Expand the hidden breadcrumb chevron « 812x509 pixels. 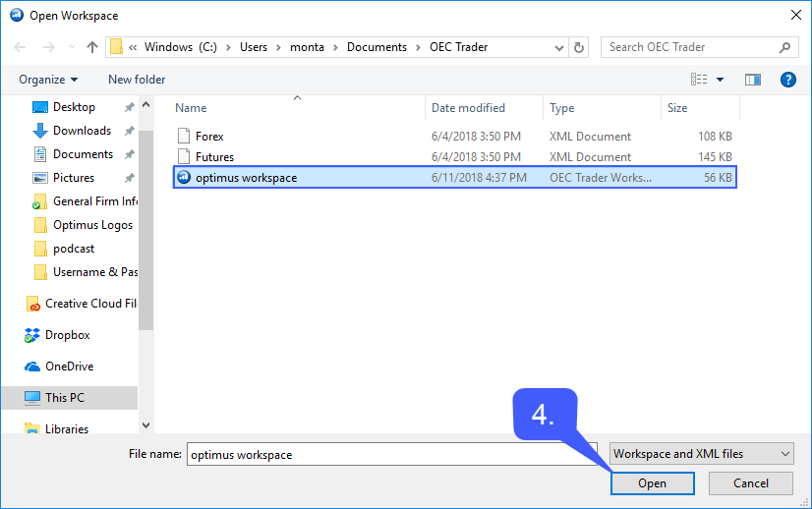(x=133, y=47)
